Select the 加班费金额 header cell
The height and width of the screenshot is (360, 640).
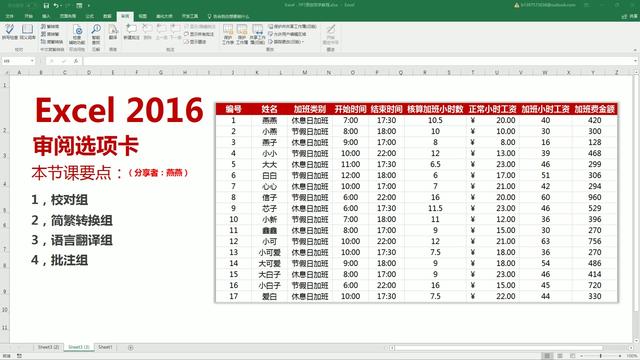tap(594, 109)
